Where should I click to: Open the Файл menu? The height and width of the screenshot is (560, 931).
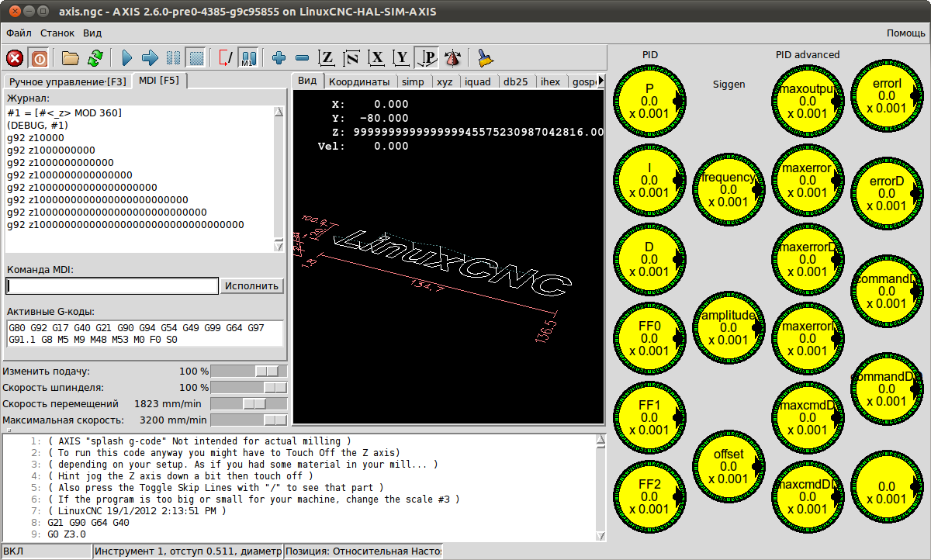point(19,33)
